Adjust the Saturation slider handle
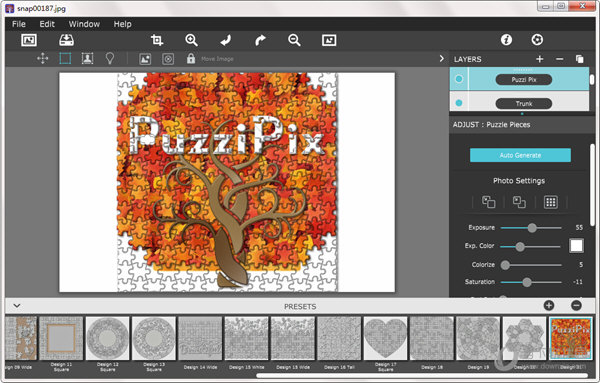The height and width of the screenshot is (383, 600). click(x=527, y=282)
